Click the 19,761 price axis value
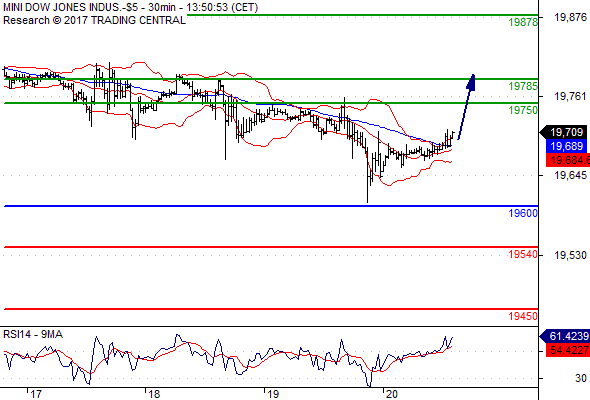 click(x=570, y=96)
